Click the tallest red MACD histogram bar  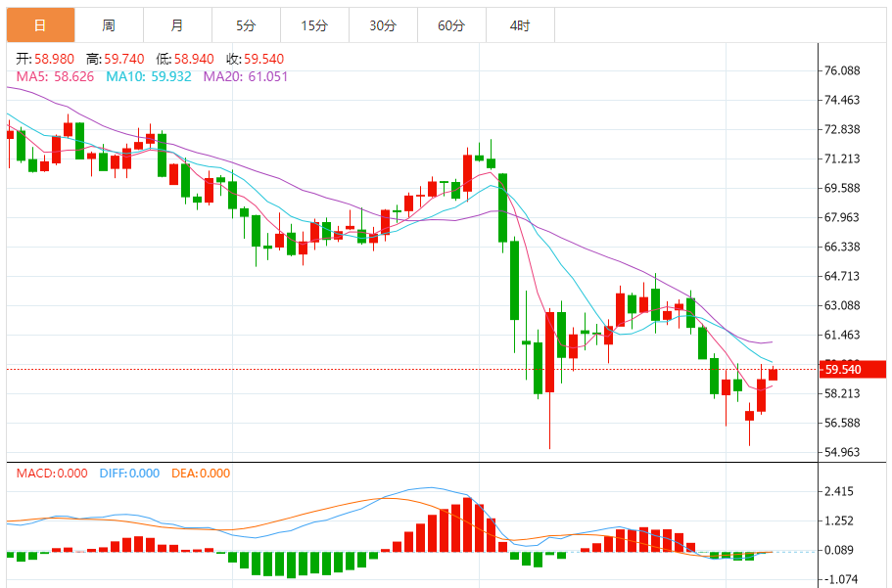(x=468, y=524)
